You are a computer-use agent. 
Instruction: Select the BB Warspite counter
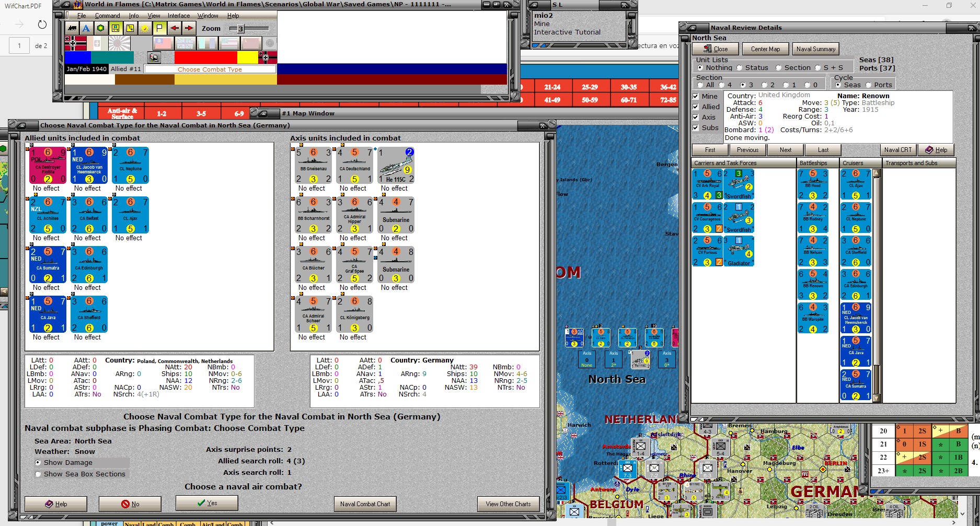[x=813, y=319]
